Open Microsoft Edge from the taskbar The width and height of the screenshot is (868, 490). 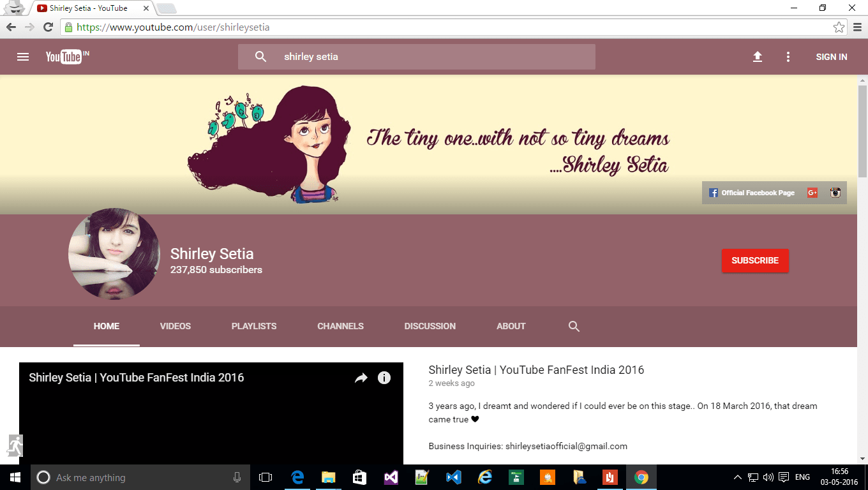pyautogui.click(x=297, y=477)
